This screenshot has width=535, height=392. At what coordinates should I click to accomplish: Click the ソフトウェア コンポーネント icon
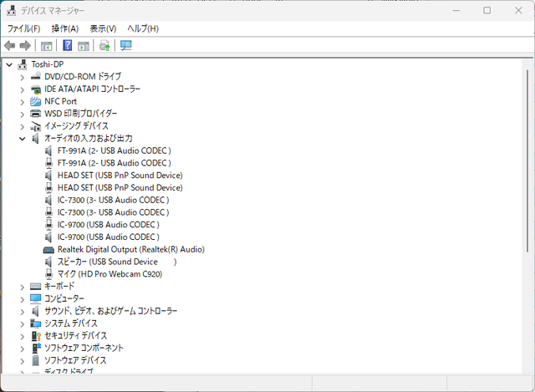coord(36,348)
